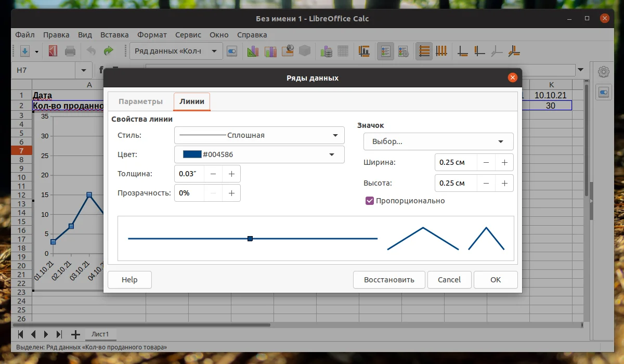
Task: Uncheck the Пропорционально checkbox
Action: 370,200
